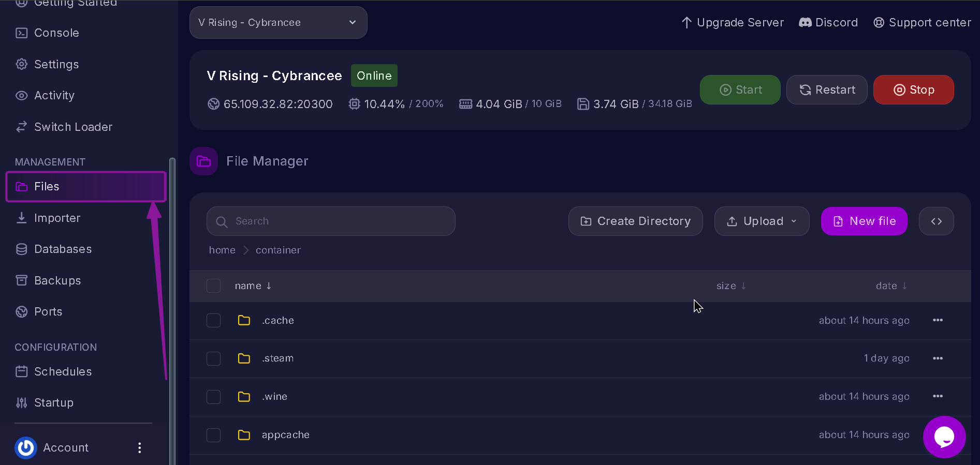Open the .cache row three-dot menu

pyautogui.click(x=938, y=320)
